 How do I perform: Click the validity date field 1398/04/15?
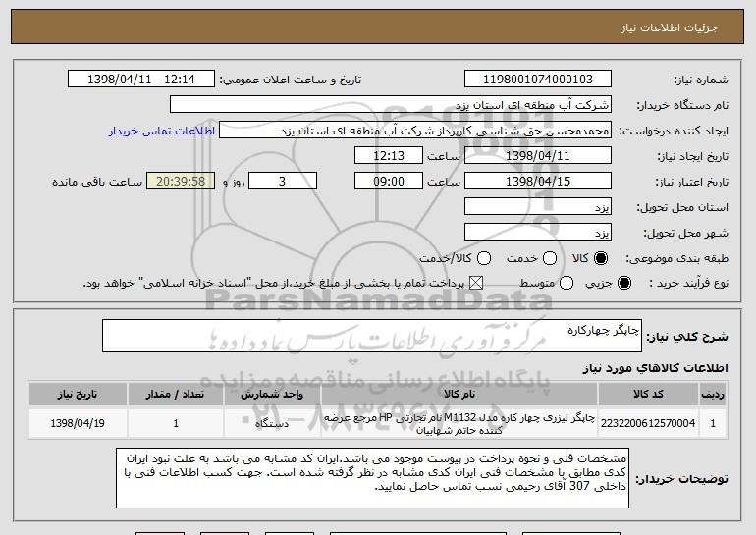click(538, 182)
